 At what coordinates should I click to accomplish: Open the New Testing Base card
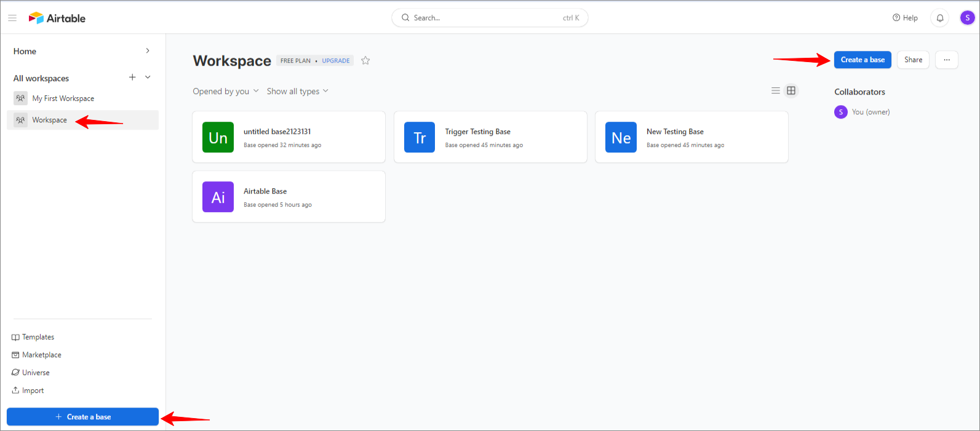click(x=691, y=137)
